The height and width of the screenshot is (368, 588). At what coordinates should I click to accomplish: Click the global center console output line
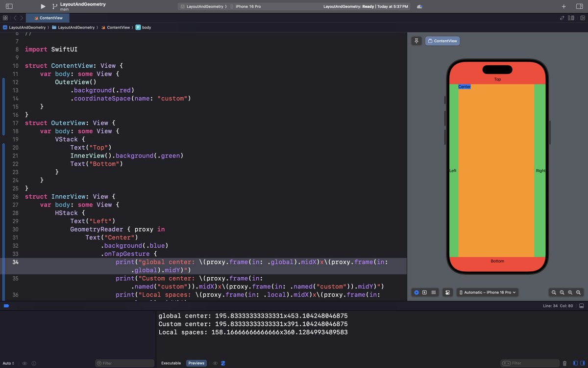(x=253, y=316)
